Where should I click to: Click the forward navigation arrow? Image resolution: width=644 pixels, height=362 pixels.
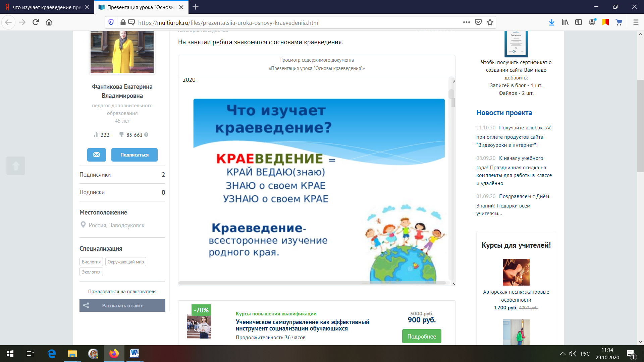22,22
